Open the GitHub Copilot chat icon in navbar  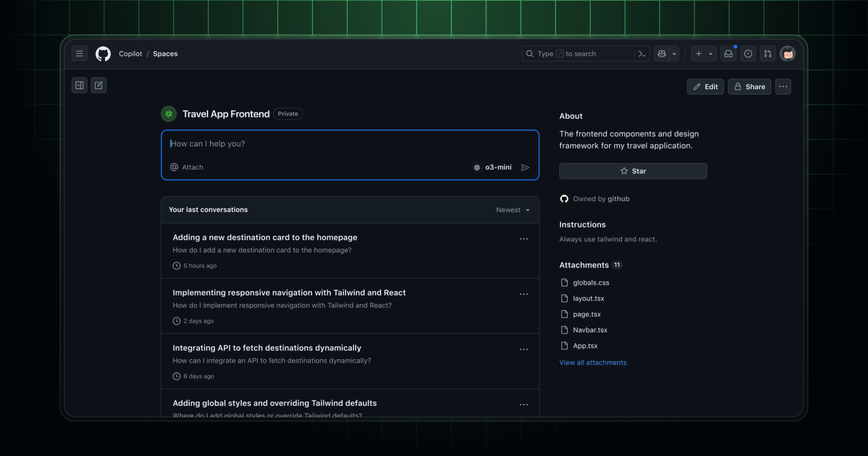point(662,53)
